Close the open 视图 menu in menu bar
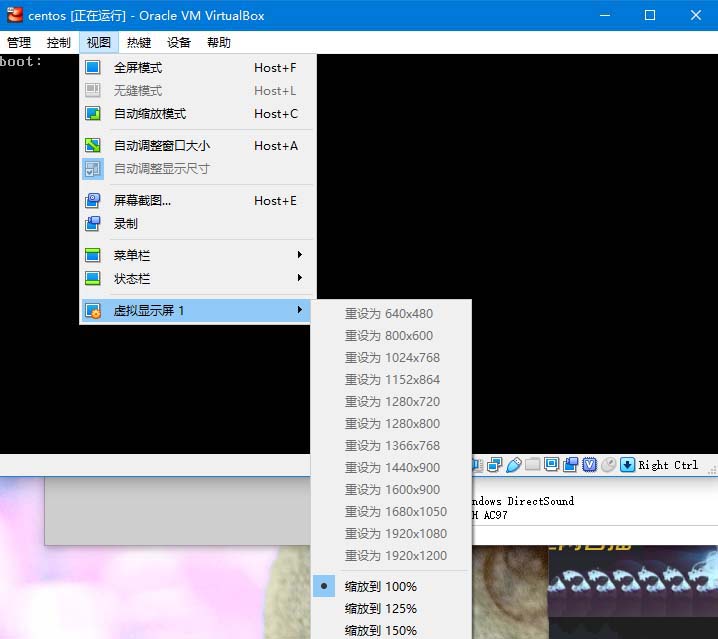Screen dimensions: 718x639 [x=98, y=43]
